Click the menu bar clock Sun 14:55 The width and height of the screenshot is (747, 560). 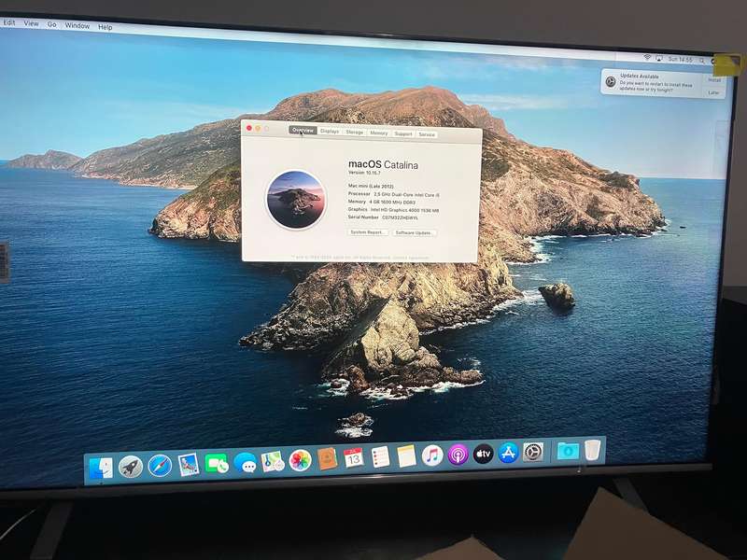[x=680, y=60]
